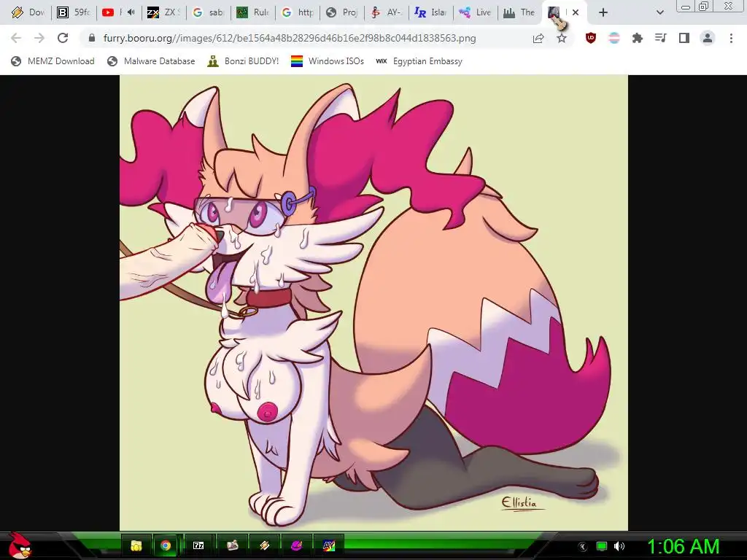Switch to the 'Rule' tab
The width and height of the screenshot is (747, 560).
pyautogui.click(x=253, y=12)
